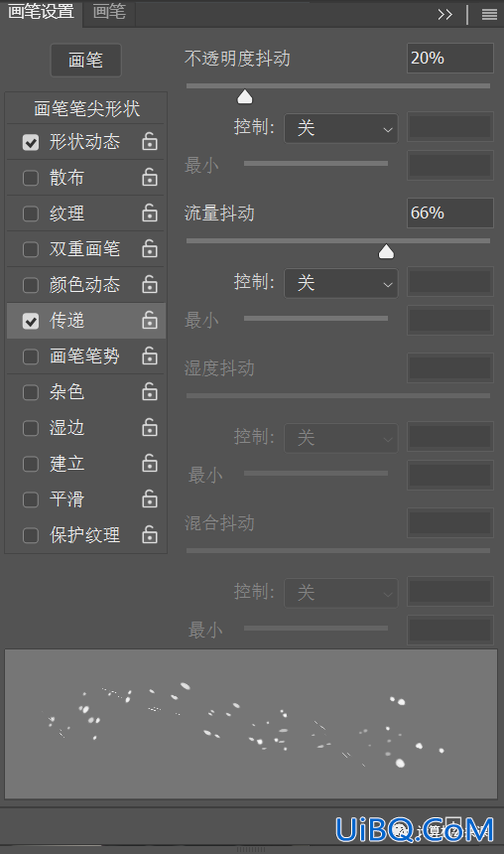Open the panel hamburger menu icon
The image size is (504, 854).
(489, 15)
